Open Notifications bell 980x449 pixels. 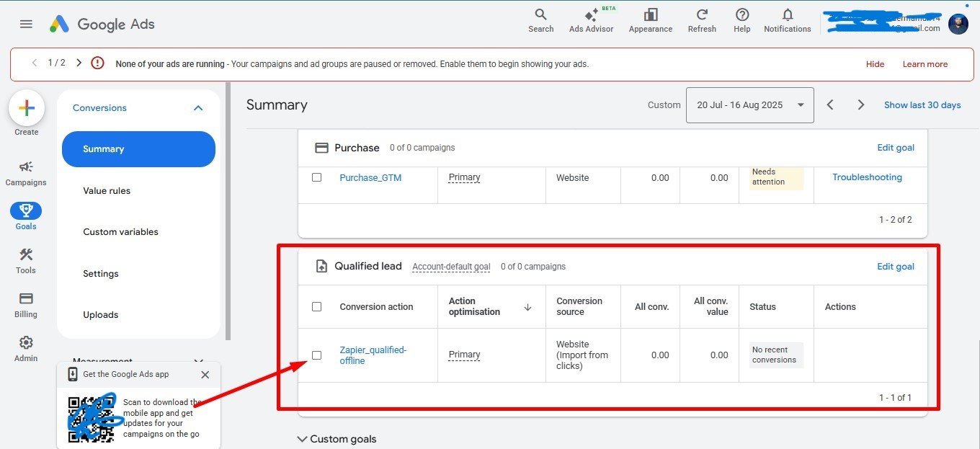(x=788, y=20)
